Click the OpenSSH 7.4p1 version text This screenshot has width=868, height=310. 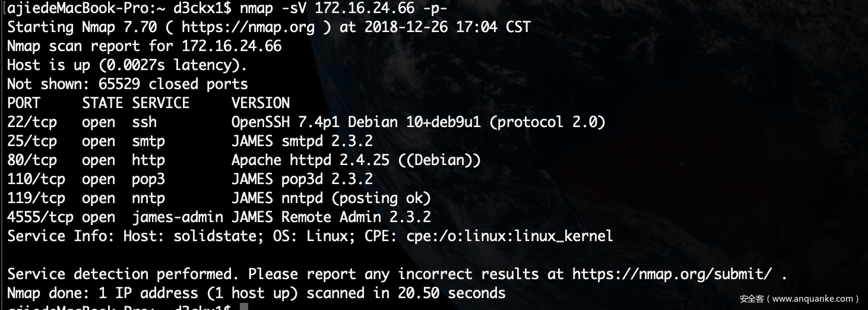pyautogui.click(x=281, y=122)
